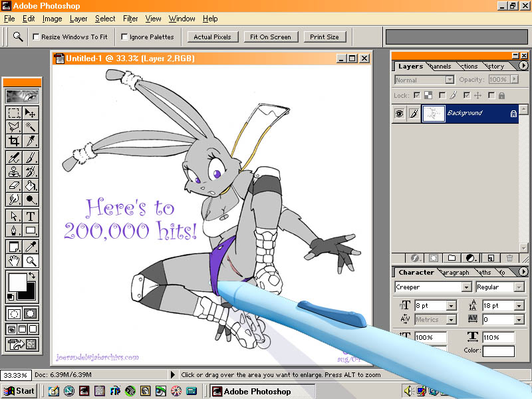Create a new layer set folder
532x399 pixels.
pyautogui.click(x=452, y=258)
